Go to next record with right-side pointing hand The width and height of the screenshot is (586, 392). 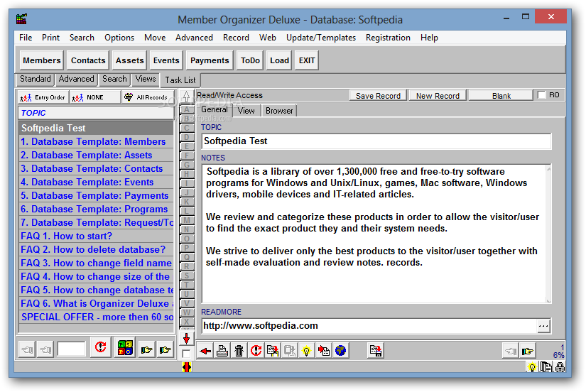(x=528, y=351)
